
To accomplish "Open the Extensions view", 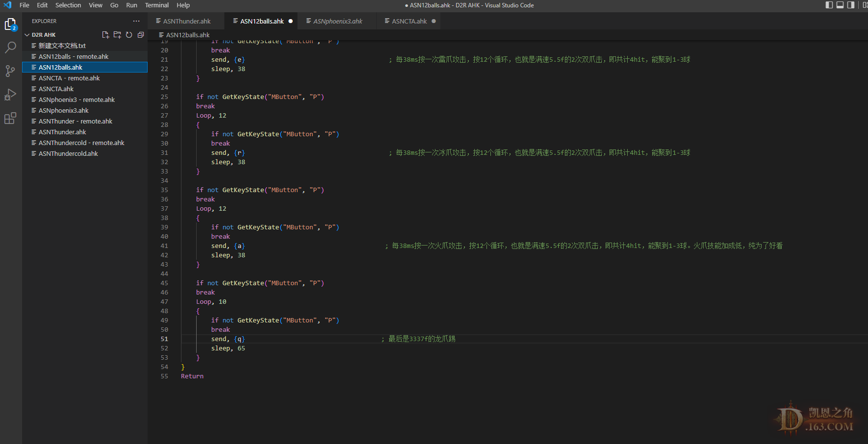I will (x=10, y=118).
